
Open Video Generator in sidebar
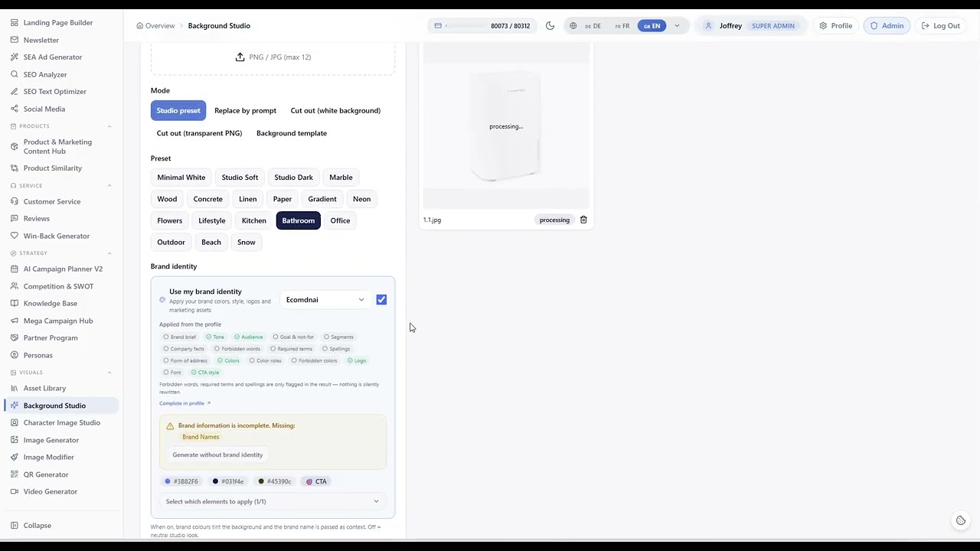pyautogui.click(x=51, y=491)
